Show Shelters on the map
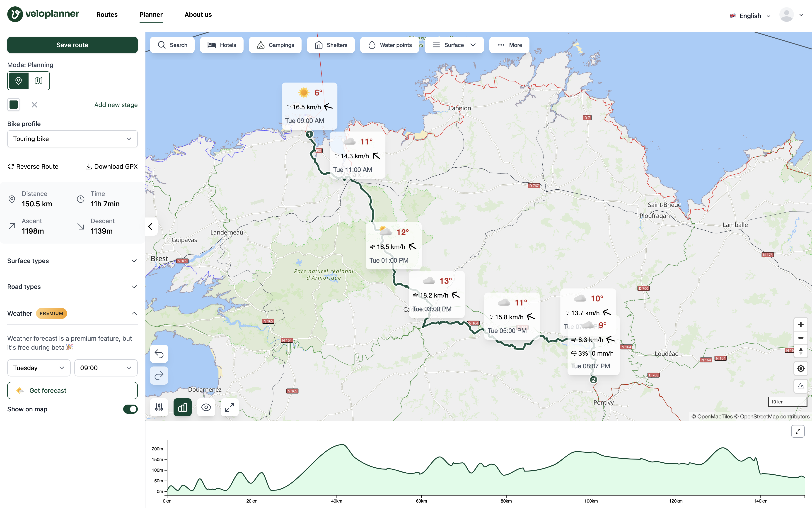Screen dimensions: 812x508 coord(331,45)
